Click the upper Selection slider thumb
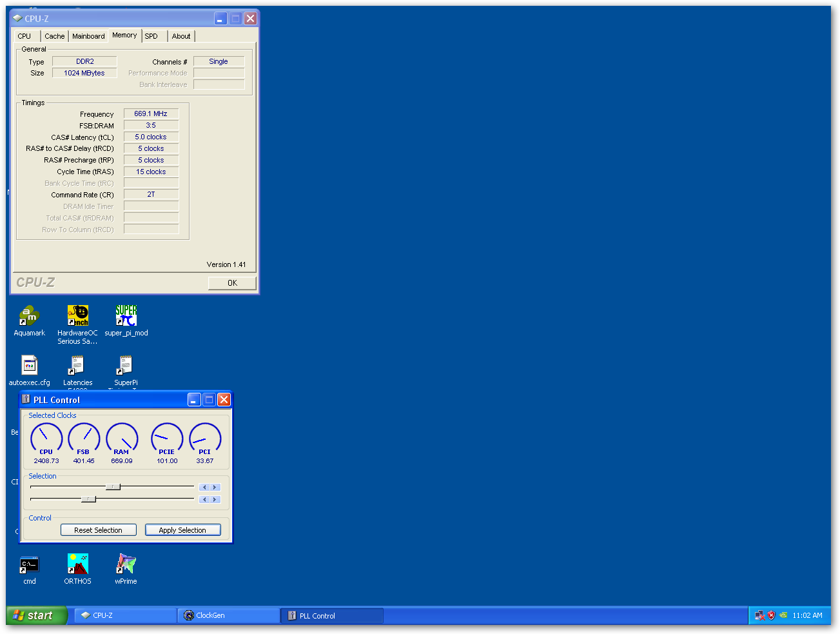This screenshot has width=840, height=634. [113, 487]
